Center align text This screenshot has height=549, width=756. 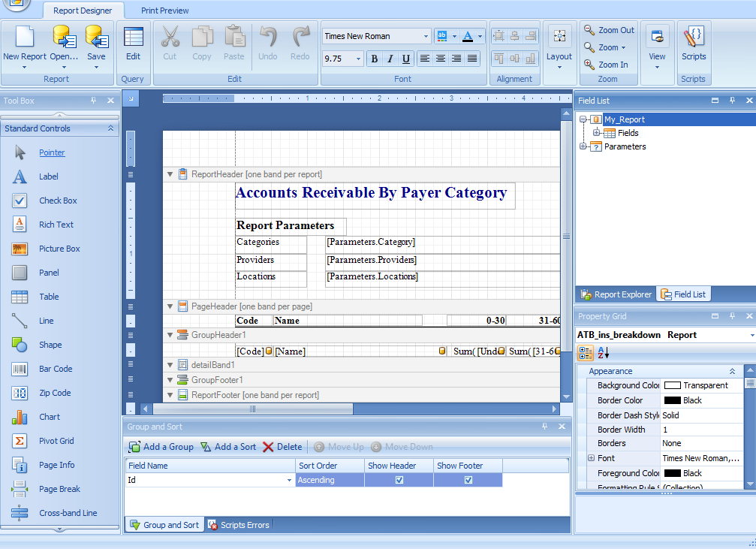(x=440, y=59)
